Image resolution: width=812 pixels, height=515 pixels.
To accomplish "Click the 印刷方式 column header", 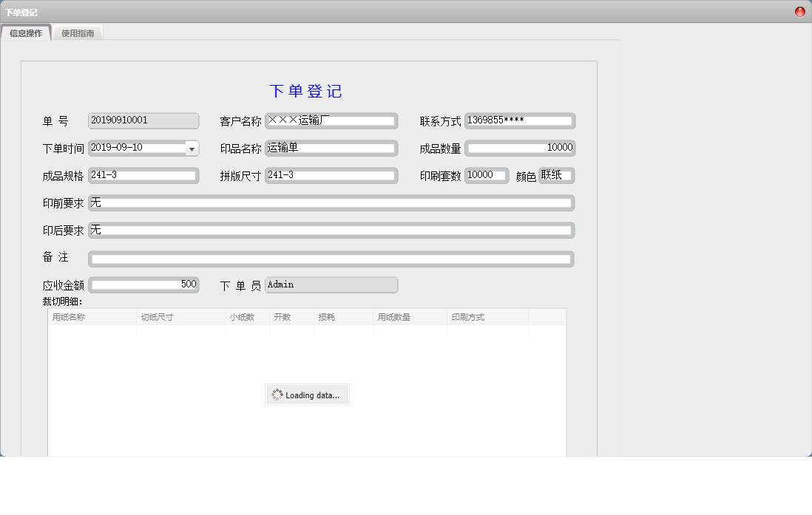I will 488,317.
